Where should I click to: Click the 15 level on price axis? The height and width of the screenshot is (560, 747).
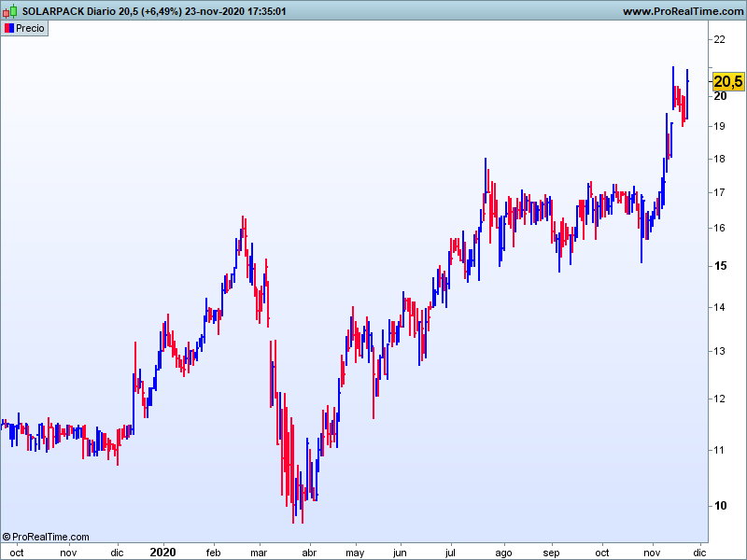pyautogui.click(x=720, y=266)
